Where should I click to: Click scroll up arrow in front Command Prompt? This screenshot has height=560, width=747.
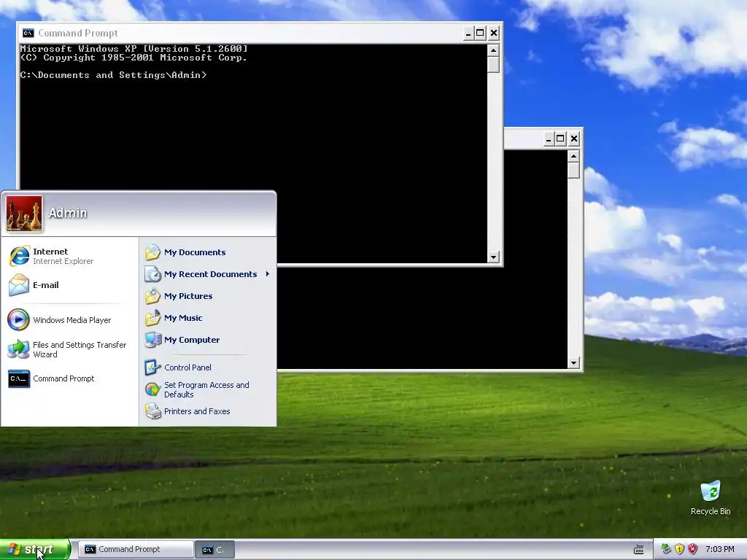point(494,50)
